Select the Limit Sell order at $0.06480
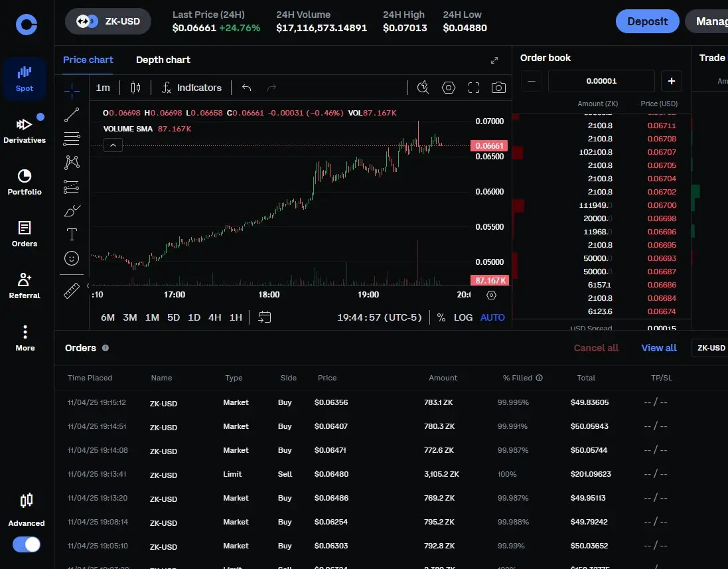Screen dimensions: 728x569 [x=391, y=474]
